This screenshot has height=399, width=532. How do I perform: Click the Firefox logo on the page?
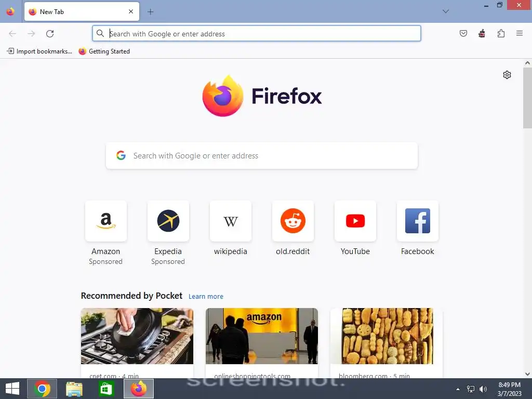(262, 96)
